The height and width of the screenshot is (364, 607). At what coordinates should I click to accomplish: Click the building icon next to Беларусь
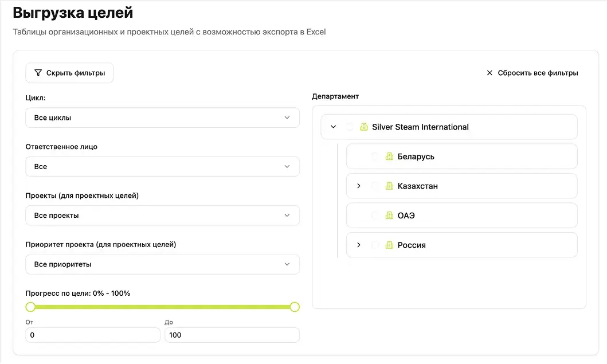click(x=389, y=156)
